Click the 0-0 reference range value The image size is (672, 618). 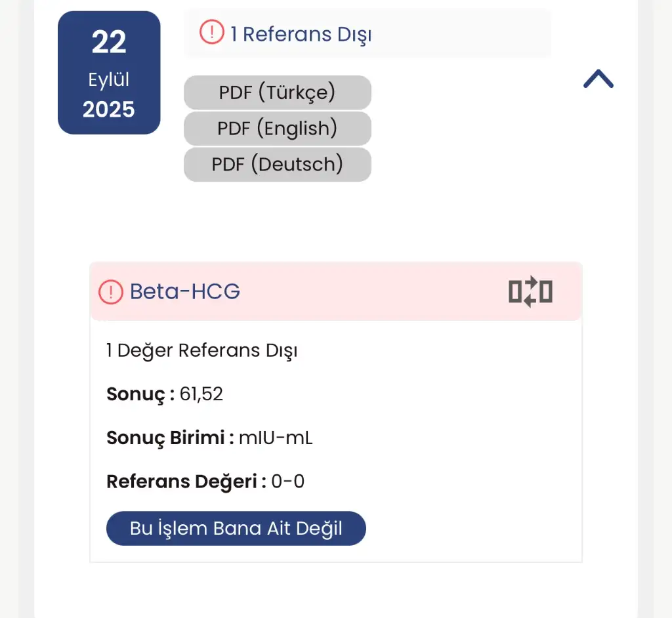pyautogui.click(x=288, y=482)
